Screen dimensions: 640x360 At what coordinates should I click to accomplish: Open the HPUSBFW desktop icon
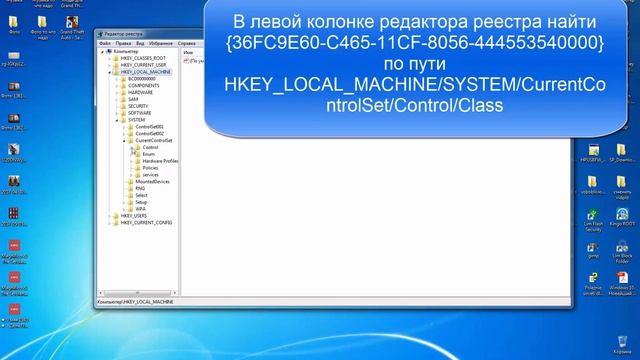[593, 154]
